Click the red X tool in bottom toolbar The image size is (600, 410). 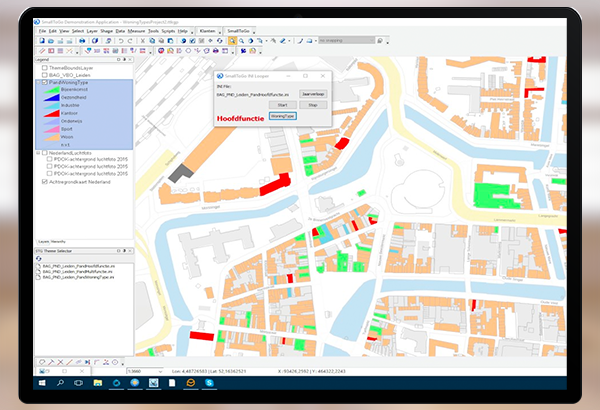click(x=60, y=362)
